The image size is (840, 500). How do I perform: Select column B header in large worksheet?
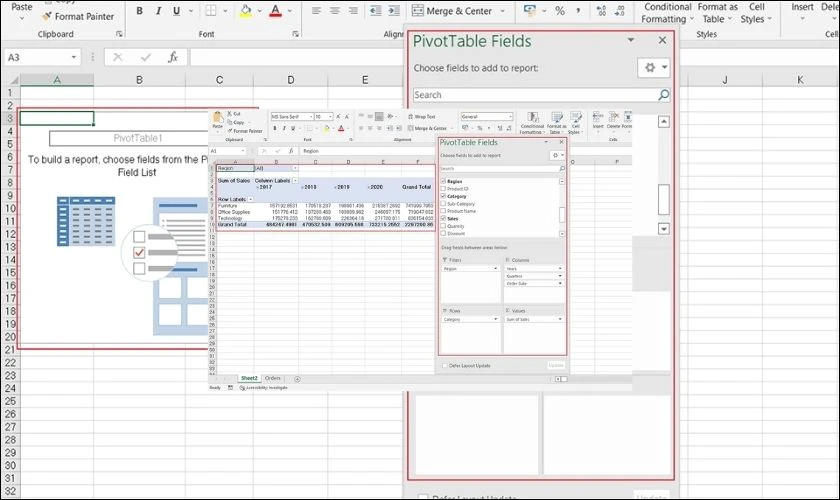[x=139, y=80]
